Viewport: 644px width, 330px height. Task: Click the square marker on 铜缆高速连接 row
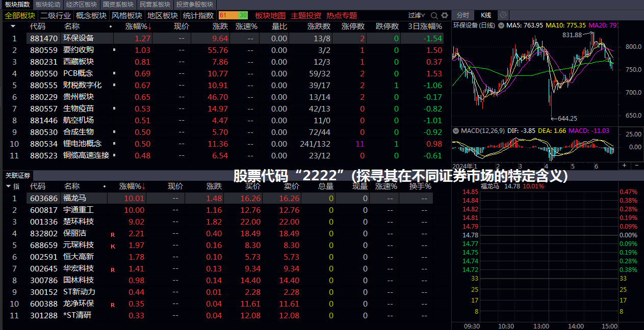pos(114,155)
